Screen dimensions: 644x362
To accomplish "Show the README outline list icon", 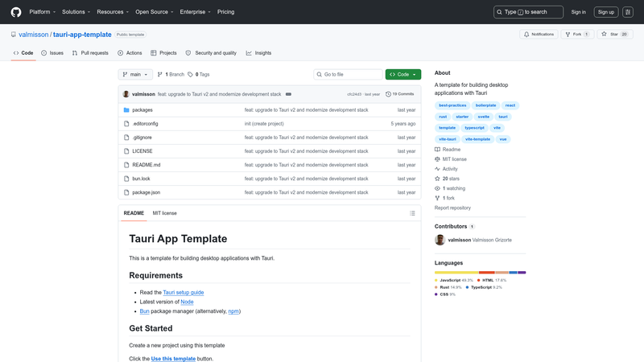I will (412, 213).
